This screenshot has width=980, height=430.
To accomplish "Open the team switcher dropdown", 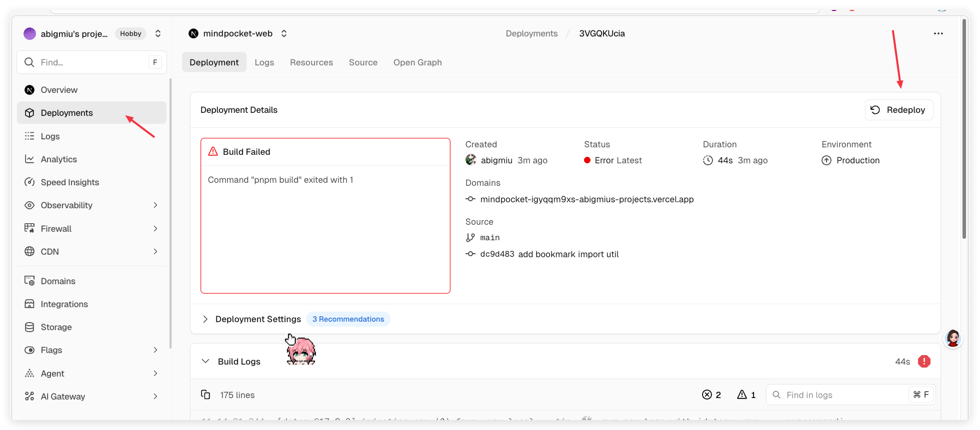I will point(158,33).
